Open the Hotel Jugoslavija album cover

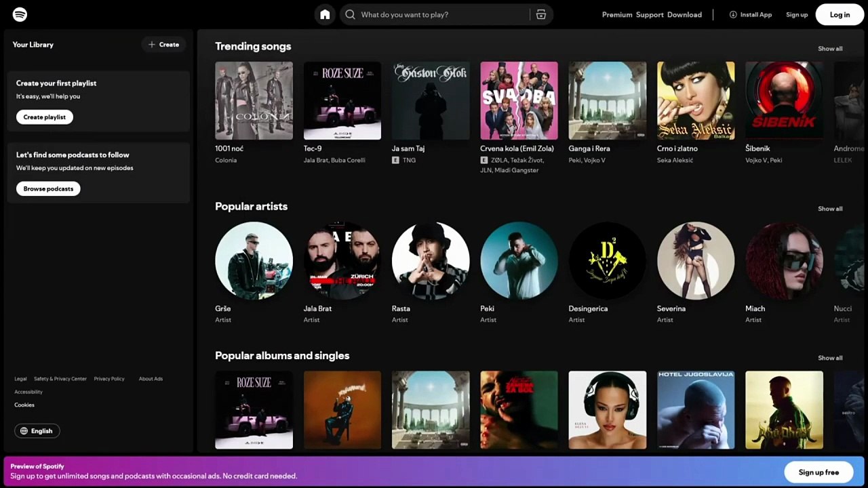click(696, 409)
